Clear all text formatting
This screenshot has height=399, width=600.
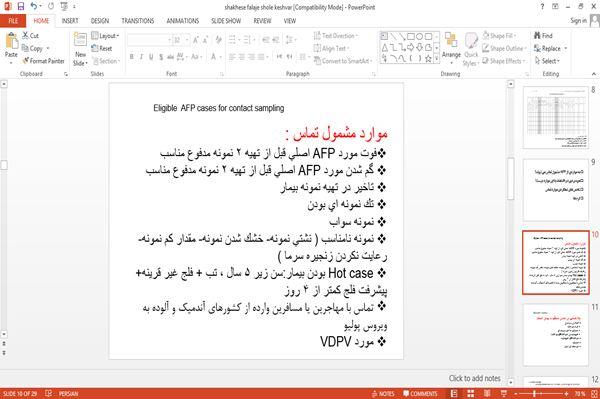pos(218,40)
